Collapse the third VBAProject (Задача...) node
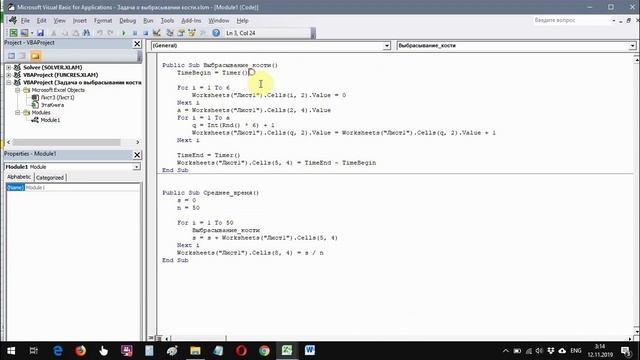640x360 pixels. (9, 82)
